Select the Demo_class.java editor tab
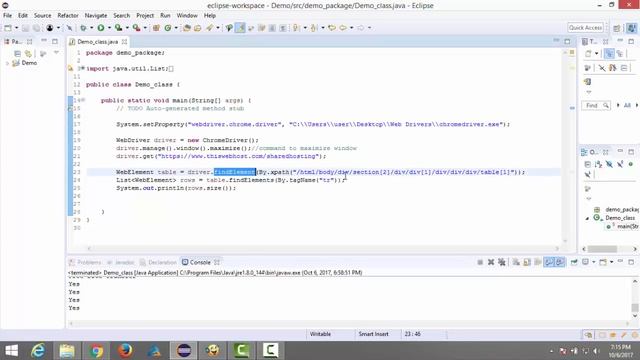 pos(97,42)
